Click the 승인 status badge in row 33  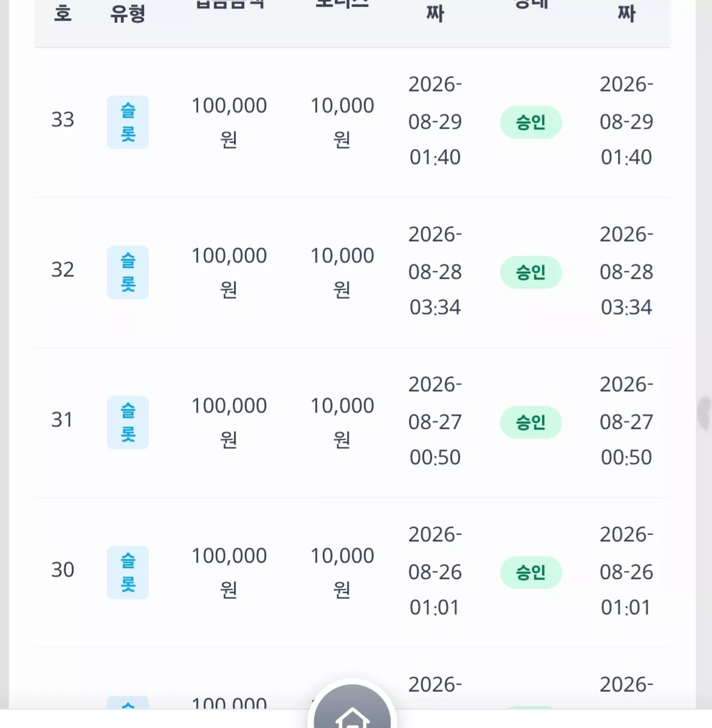pyautogui.click(x=531, y=122)
